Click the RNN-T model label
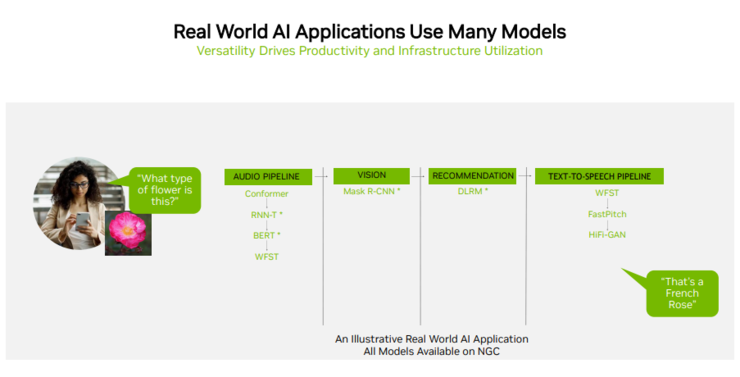 267,215
